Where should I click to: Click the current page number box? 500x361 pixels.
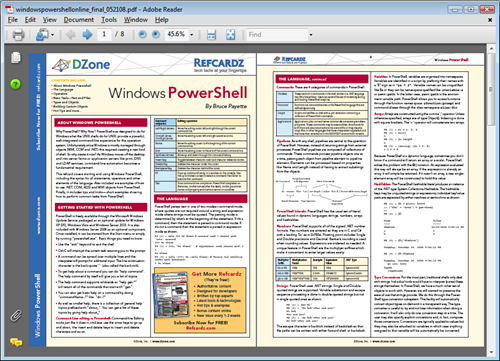(104, 34)
